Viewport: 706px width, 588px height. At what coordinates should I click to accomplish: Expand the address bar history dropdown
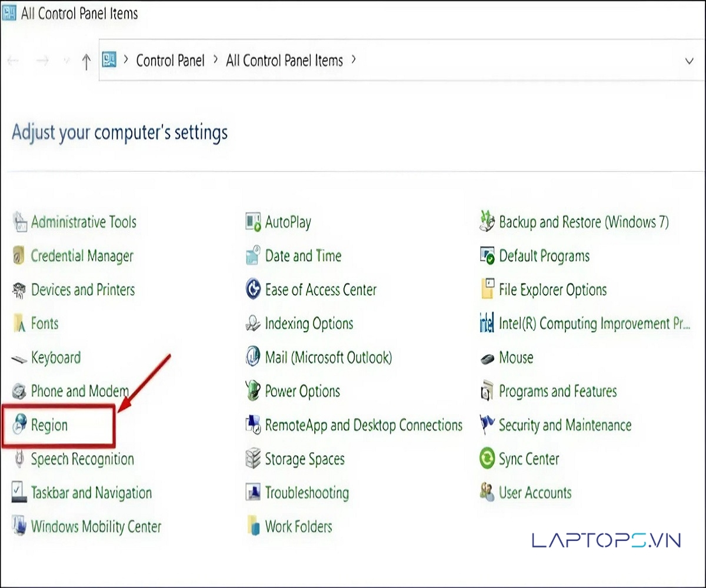tap(689, 61)
